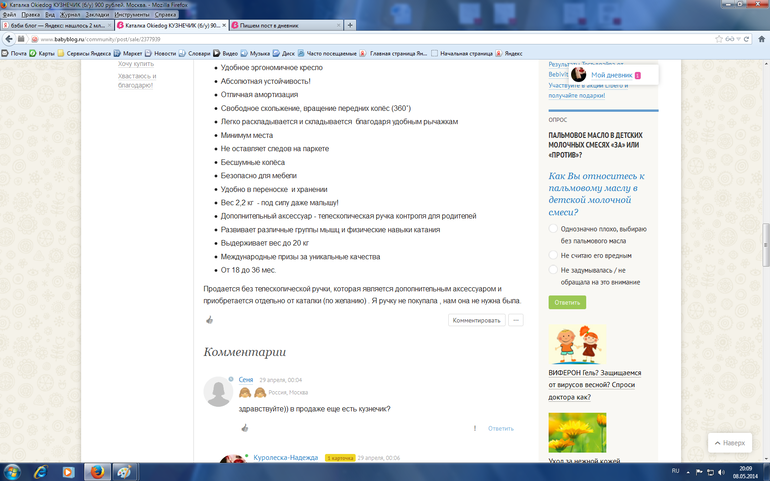Go back with the browser back arrow
The width and height of the screenshot is (770, 481).
click(9, 39)
